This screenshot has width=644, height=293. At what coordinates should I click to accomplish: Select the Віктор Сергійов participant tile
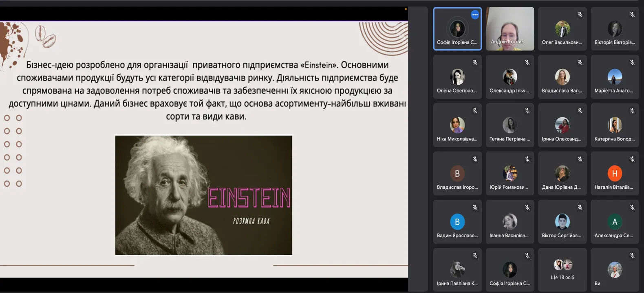tap(562, 222)
